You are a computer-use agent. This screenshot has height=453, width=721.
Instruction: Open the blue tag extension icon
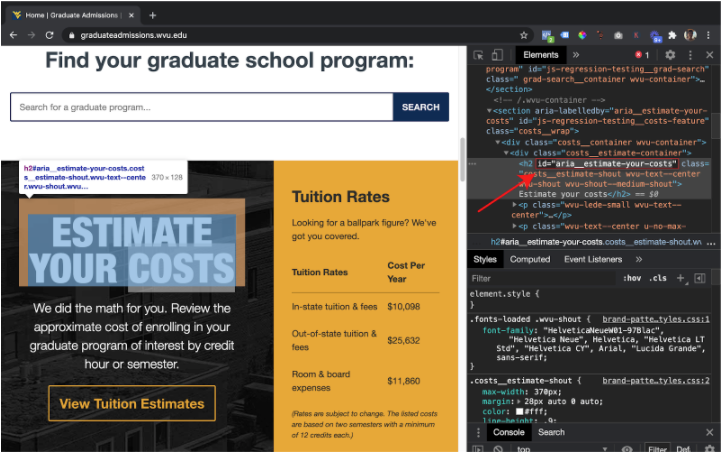tap(565, 35)
